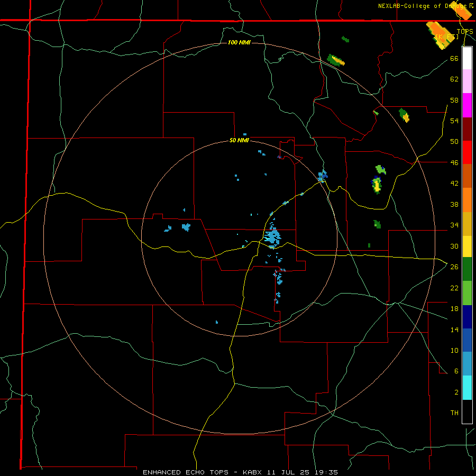Click the '58' legend value
The image size is (476, 476).
(x=454, y=100)
